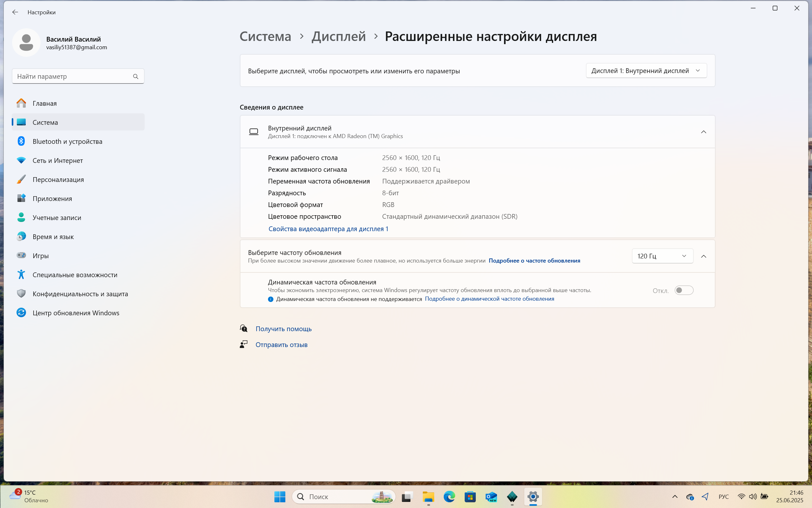
Task: Click Цветовой формат value RGB
Action: (x=388, y=204)
